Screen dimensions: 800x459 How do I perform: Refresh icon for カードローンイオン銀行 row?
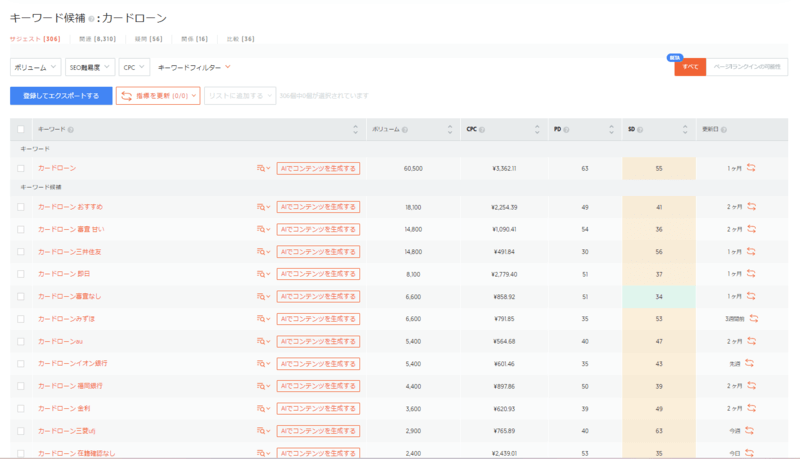pos(749,363)
